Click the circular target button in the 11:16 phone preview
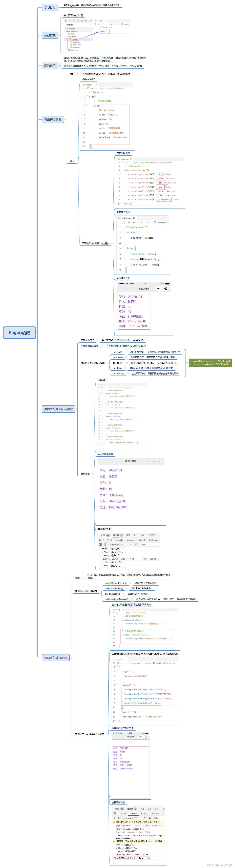This screenshot has width=235, height=868. [166, 288]
